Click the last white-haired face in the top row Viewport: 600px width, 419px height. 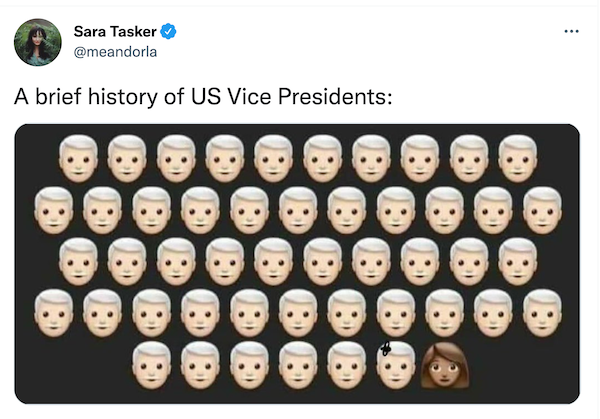pyautogui.click(x=518, y=159)
